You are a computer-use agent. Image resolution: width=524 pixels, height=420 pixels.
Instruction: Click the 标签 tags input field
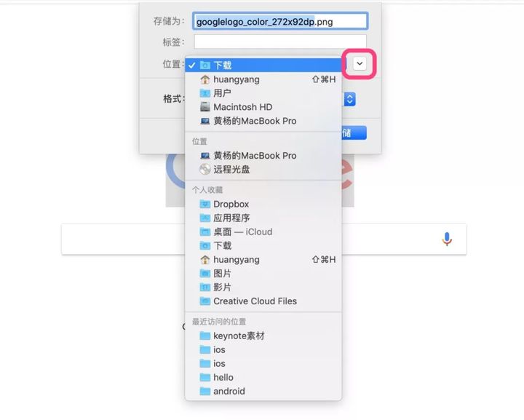(x=280, y=41)
